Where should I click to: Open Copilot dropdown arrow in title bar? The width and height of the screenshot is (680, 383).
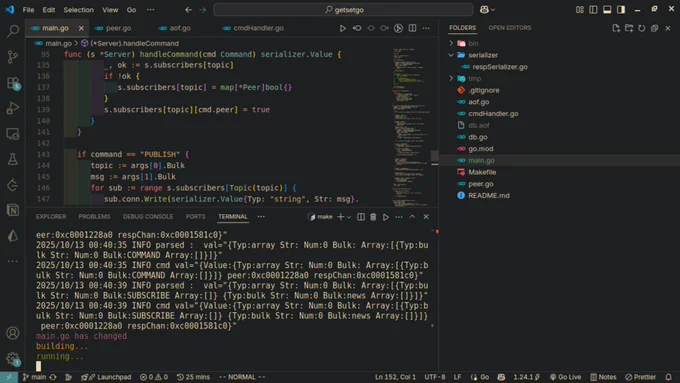(493, 10)
